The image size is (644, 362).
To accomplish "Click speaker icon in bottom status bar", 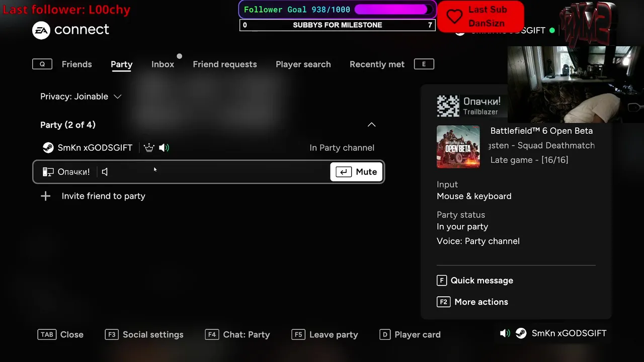I will pyautogui.click(x=505, y=333).
